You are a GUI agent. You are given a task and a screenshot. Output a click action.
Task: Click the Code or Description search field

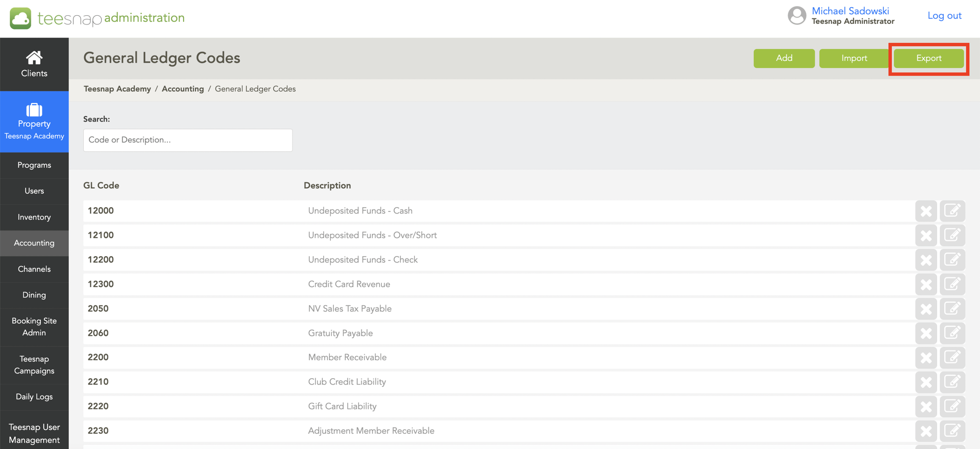coord(187,140)
